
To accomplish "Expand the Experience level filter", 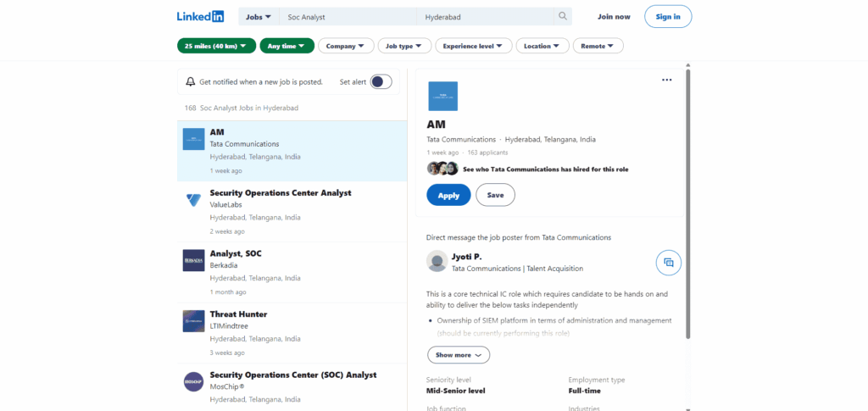I will pyautogui.click(x=473, y=46).
